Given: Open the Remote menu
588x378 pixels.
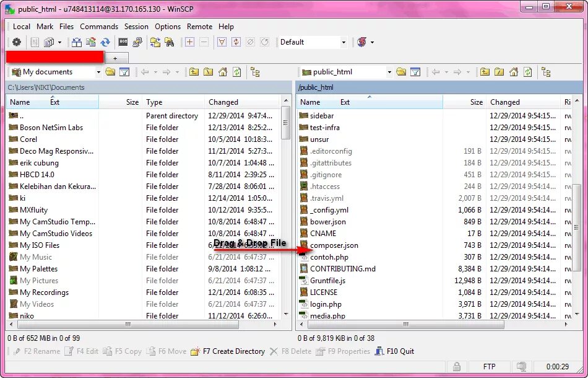Looking at the screenshot, I should coord(199,27).
